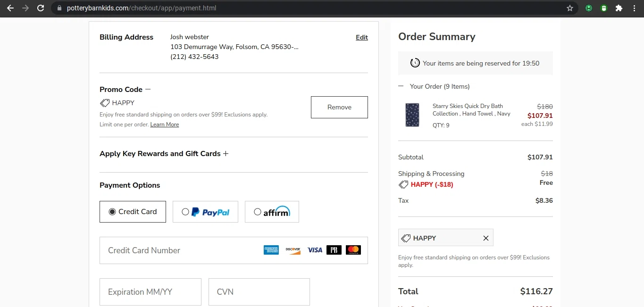
Task: Click the promo tag icon beside HAPPY code
Action: 105,103
